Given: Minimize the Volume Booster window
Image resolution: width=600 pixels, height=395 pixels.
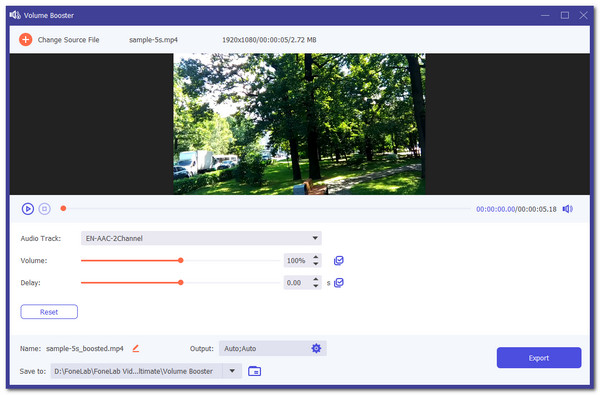Looking at the screenshot, I should [545, 15].
